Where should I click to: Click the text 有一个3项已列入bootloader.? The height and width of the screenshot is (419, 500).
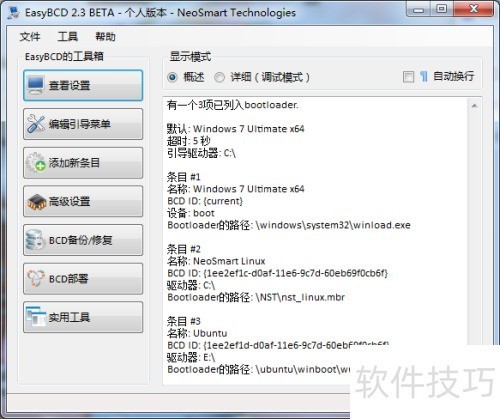pos(233,105)
